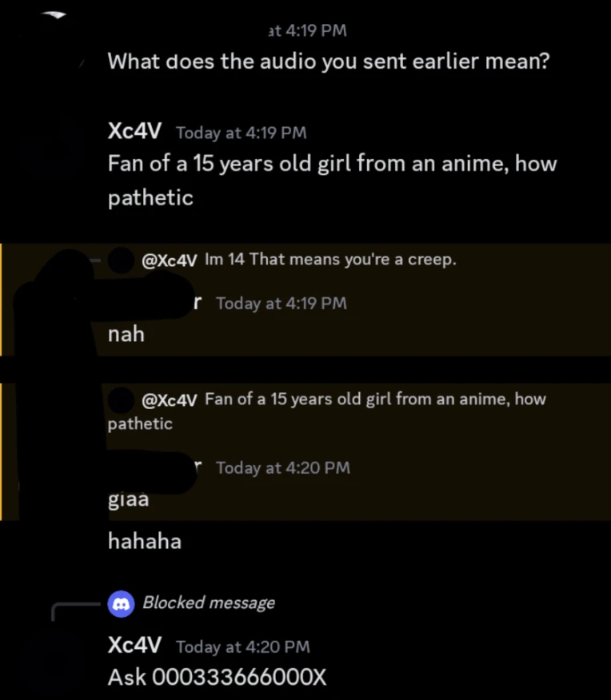Select the 'nah' message
Viewport: 611px width, 700px height.
(126, 334)
